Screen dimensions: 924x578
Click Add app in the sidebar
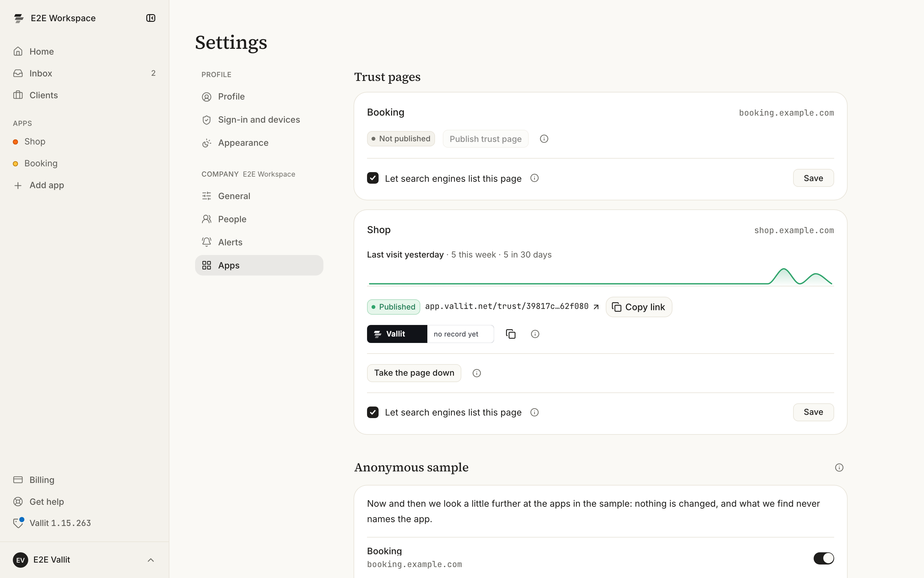(x=84, y=185)
